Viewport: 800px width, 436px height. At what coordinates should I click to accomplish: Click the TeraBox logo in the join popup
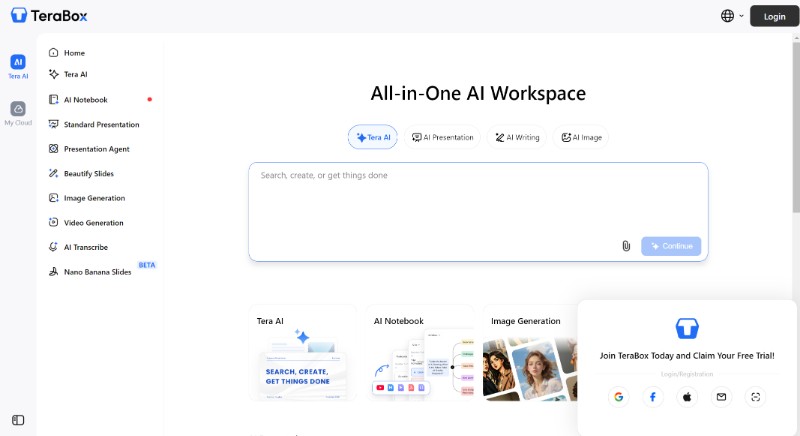click(x=687, y=328)
